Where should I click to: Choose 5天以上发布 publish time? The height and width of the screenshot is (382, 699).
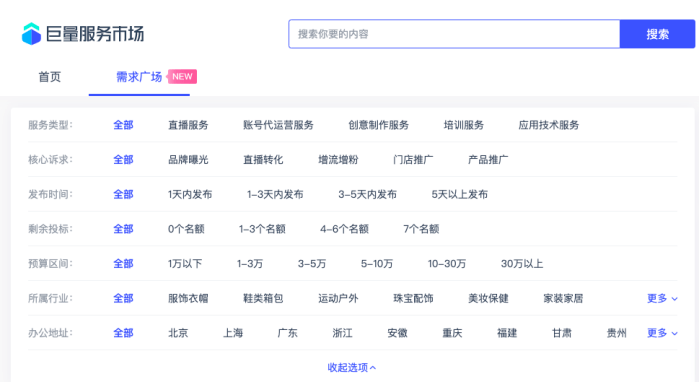(x=460, y=194)
